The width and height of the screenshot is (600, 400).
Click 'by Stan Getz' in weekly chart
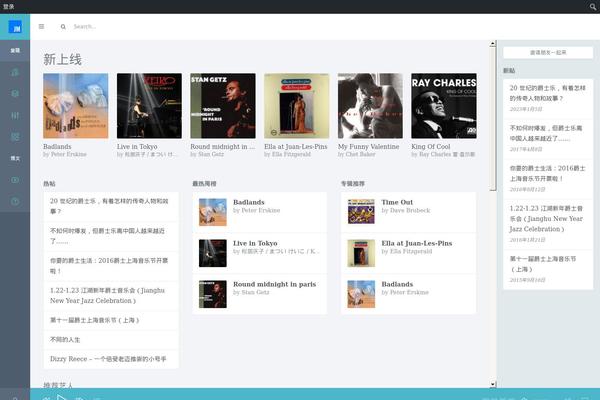pyautogui.click(x=251, y=292)
